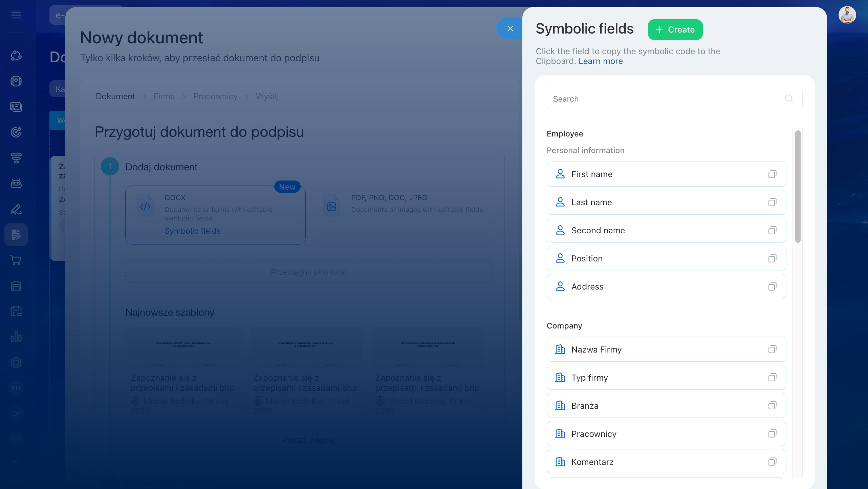Click the symbolic fields list scrollbar
868x489 pixels.
coord(798,186)
